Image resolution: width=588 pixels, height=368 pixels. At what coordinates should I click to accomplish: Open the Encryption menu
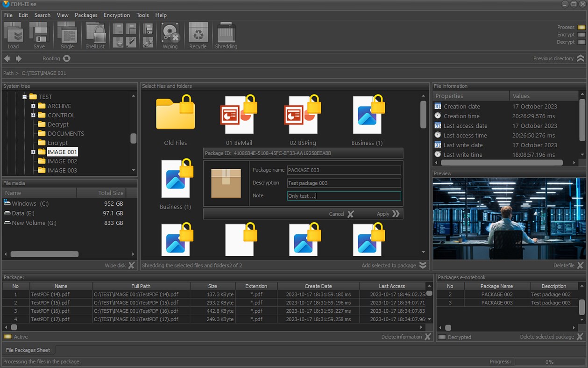(x=117, y=15)
